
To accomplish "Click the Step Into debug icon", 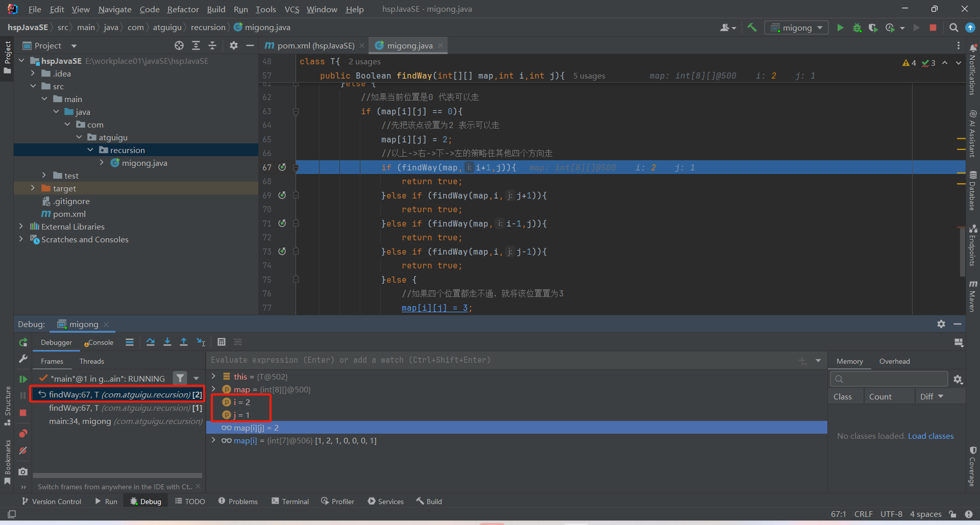I will pyautogui.click(x=167, y=342).
